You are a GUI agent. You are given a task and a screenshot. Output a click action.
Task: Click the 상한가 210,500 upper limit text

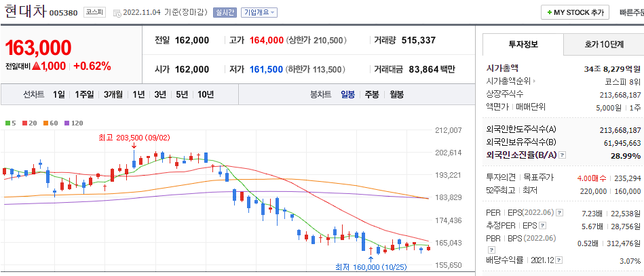coord(316,40)
